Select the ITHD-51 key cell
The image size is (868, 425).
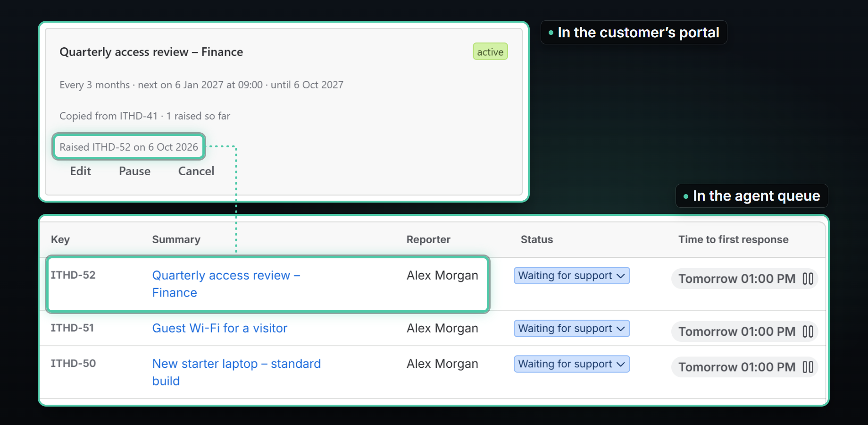point(72,328)
